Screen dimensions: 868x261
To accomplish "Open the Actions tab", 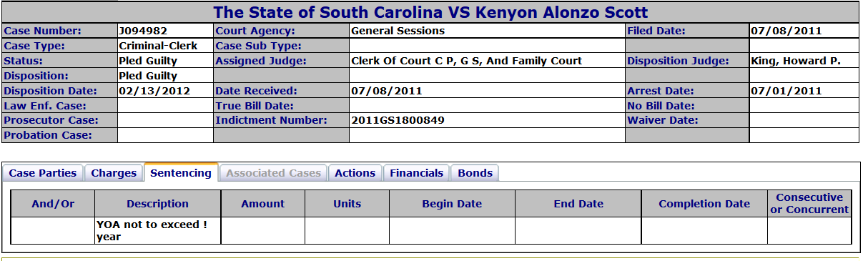I will click(355, 173).
